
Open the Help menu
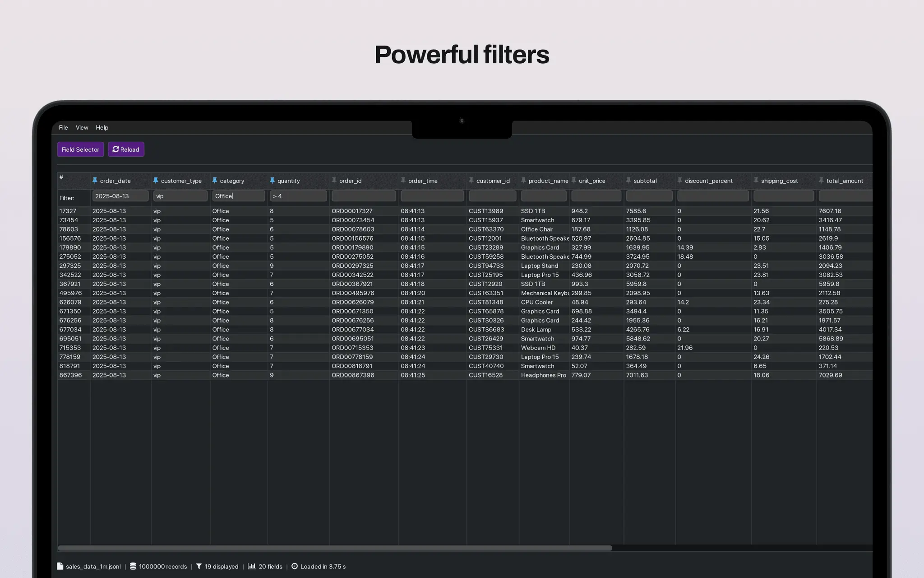(102, 128)
